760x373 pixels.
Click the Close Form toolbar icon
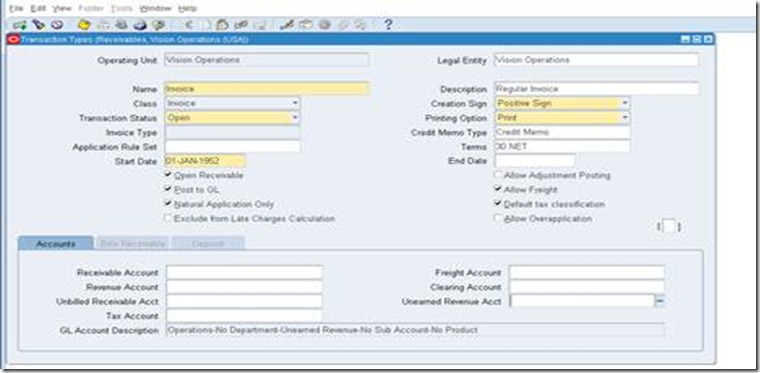click(158, 24)
